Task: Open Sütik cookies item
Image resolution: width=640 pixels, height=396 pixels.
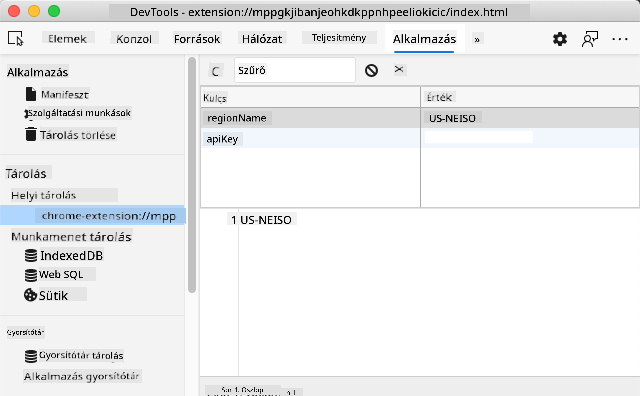Action: coord(55,295)
